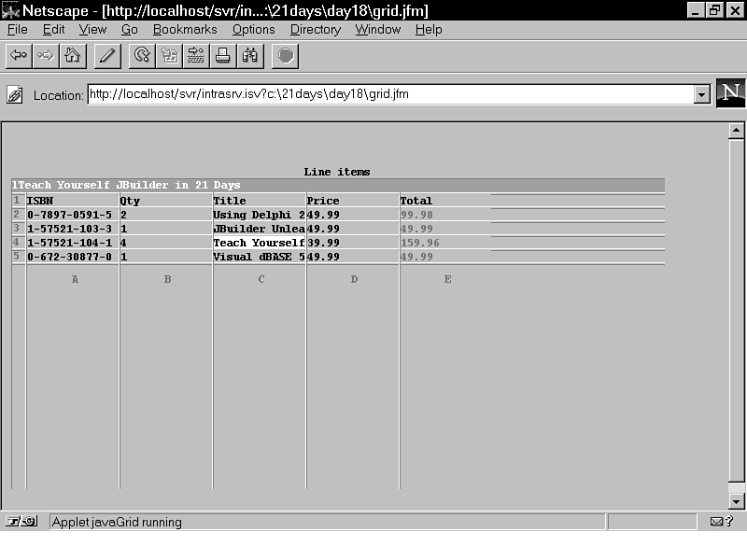Click the document link icon beside Location
Screen dimensions: 747x560
coord(15,95)
